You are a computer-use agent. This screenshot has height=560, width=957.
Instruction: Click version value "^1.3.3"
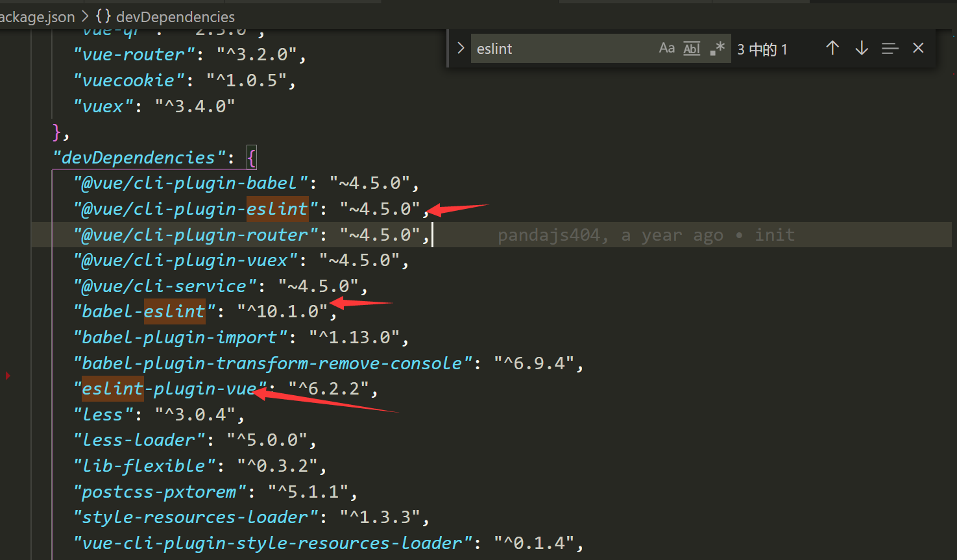(380, 517)
